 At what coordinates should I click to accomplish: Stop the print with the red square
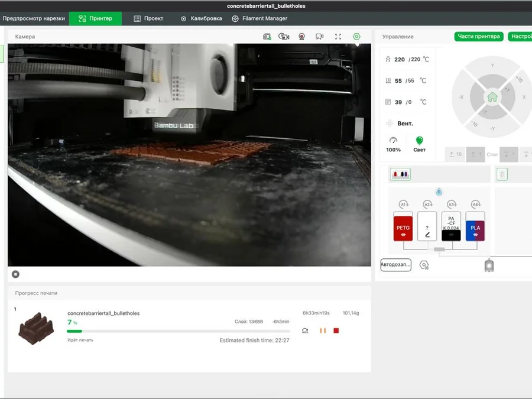[336, 330]
